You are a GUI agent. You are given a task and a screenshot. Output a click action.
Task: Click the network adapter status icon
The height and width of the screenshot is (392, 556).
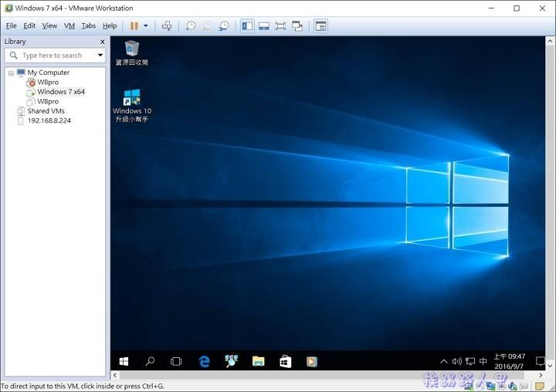(491, 386)
